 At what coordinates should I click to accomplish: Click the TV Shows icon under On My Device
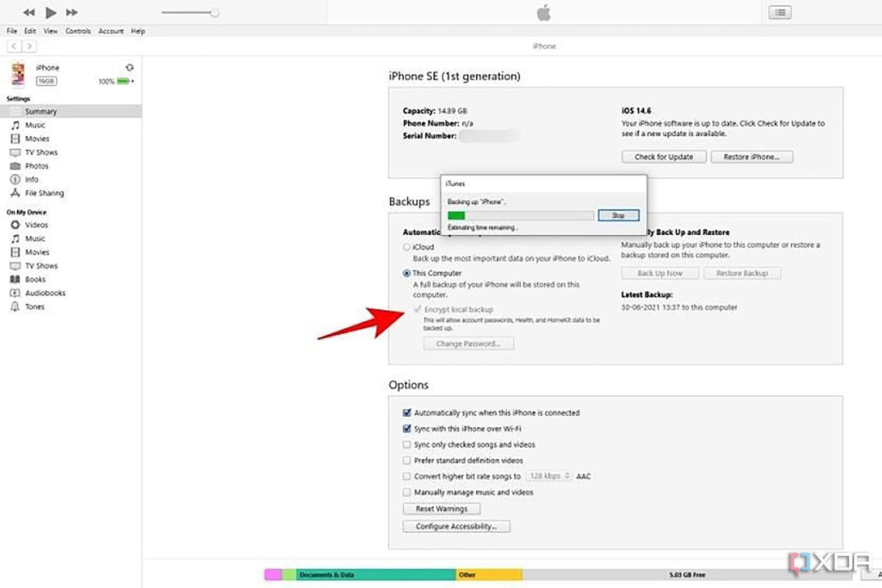click(15, 266)
